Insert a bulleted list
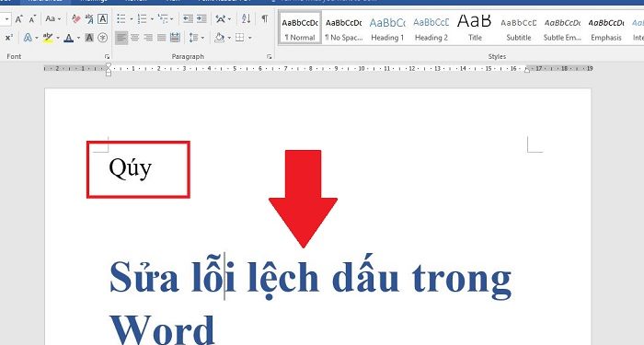The height and width of the screenshot is (345, 644). [x=121, y=19]
